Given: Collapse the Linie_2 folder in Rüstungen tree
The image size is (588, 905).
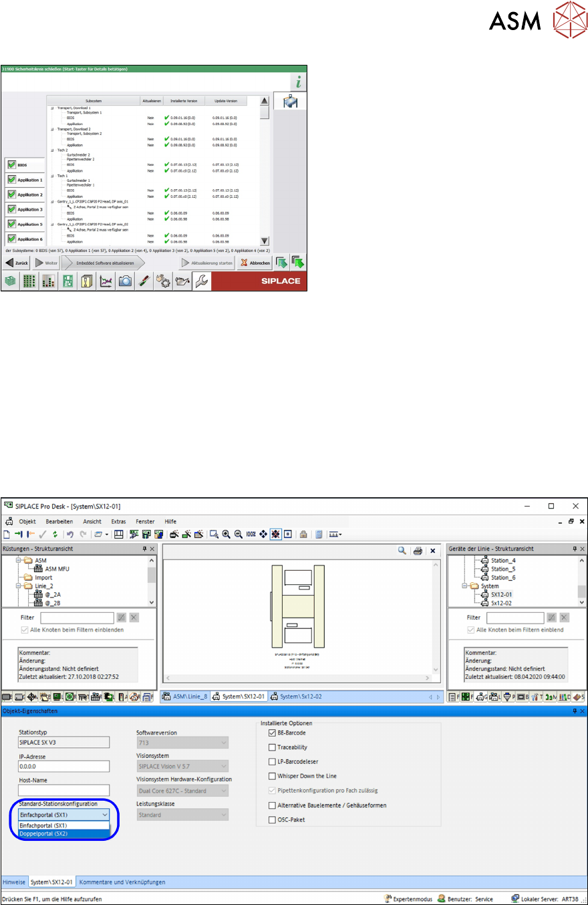Looking at the screenshot, I should click(x=19, y=586).
